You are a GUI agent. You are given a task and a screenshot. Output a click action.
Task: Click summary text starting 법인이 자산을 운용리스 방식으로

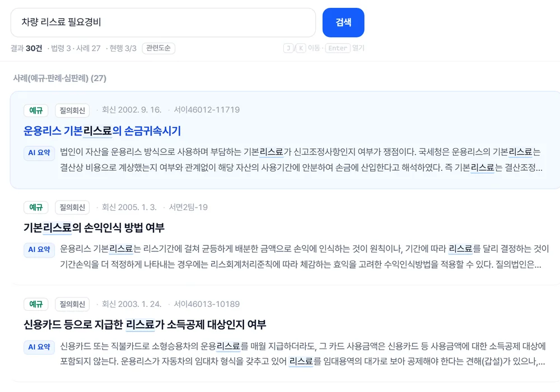coord(301,160)
